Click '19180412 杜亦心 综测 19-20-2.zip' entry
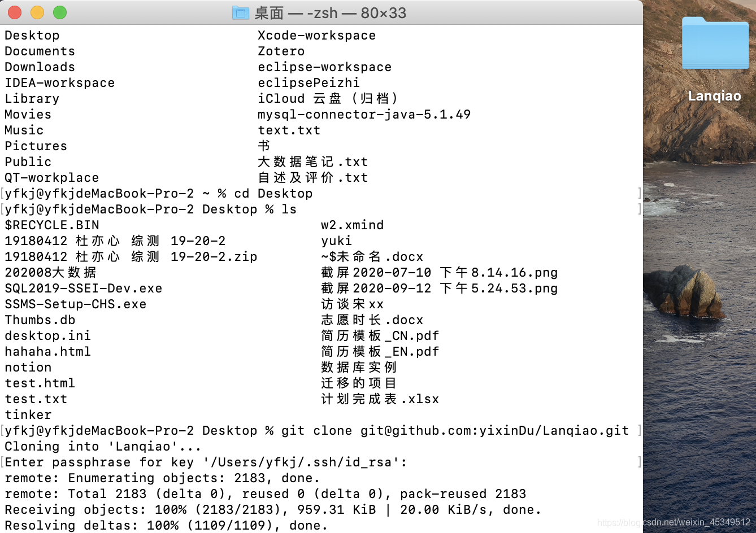The image size is (756, 533). point(131,256)
